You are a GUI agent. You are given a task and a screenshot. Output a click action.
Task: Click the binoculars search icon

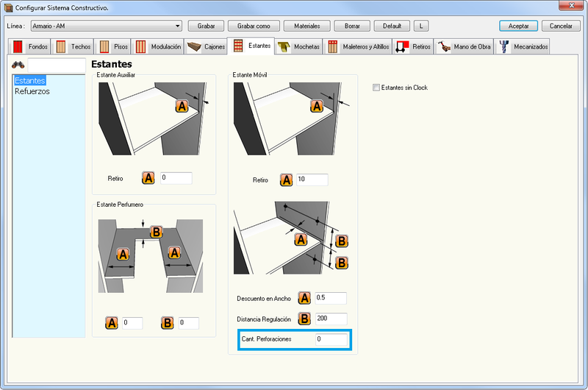tap(18, 65)
